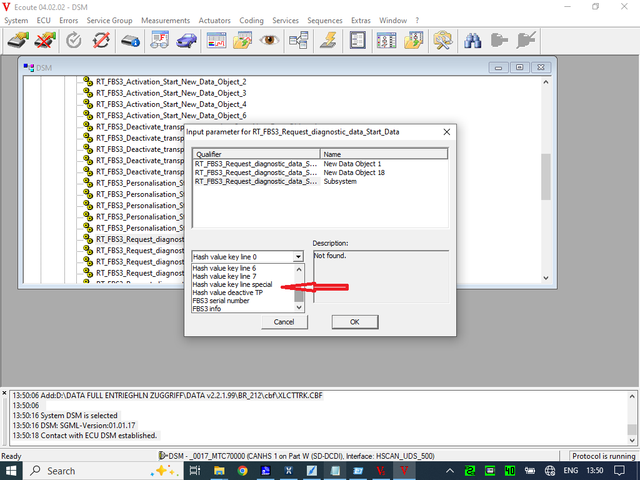Click the binoculars search icon
The height and width of the screenshot is (480, 640).
[x=473, y=40]
